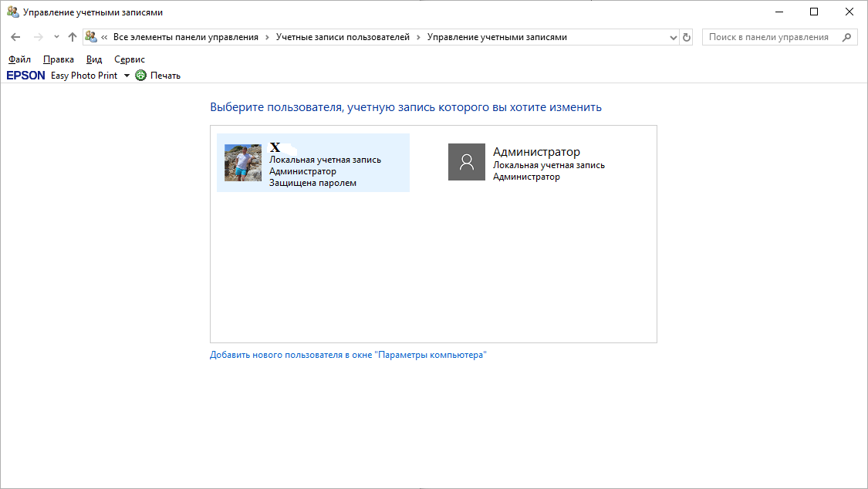Image resolution: width=868 pixels, height=489 pixels.
Task: Expand the hidden breadcrumb chevrons
Action: coord(104,37)
